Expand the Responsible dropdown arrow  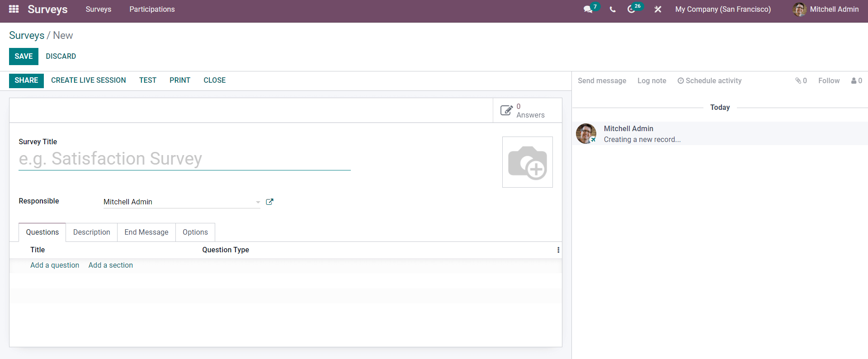pos(258,202)
